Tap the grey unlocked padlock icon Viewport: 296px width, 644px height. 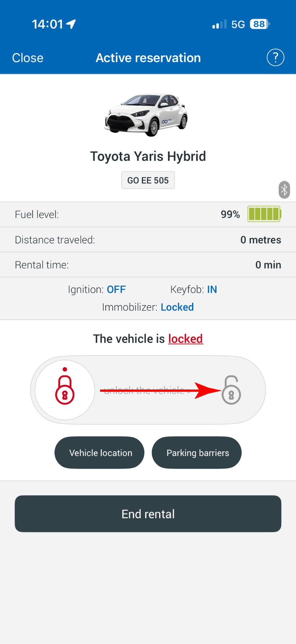[x=231, y=390]
